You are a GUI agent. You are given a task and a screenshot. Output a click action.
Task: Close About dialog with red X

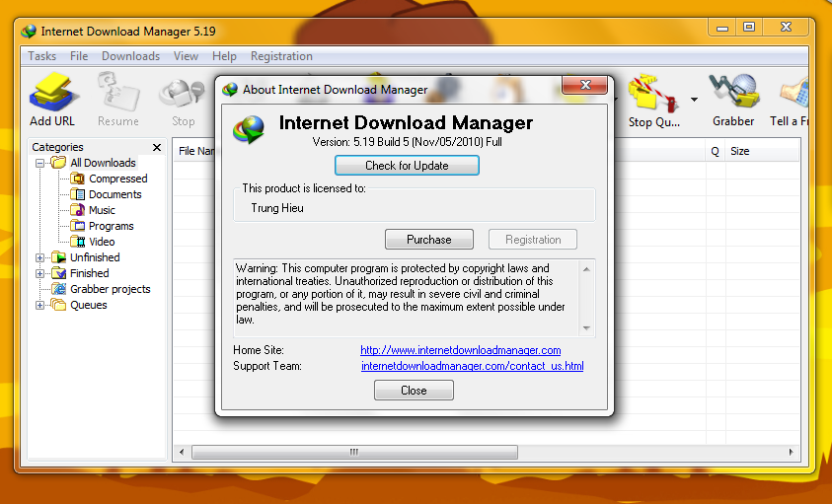tap(585, 85)
